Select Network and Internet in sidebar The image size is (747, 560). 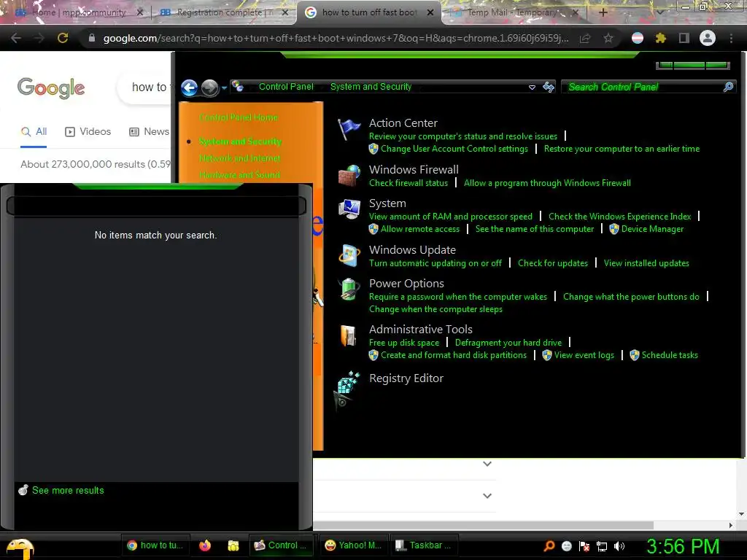point(239,158)
